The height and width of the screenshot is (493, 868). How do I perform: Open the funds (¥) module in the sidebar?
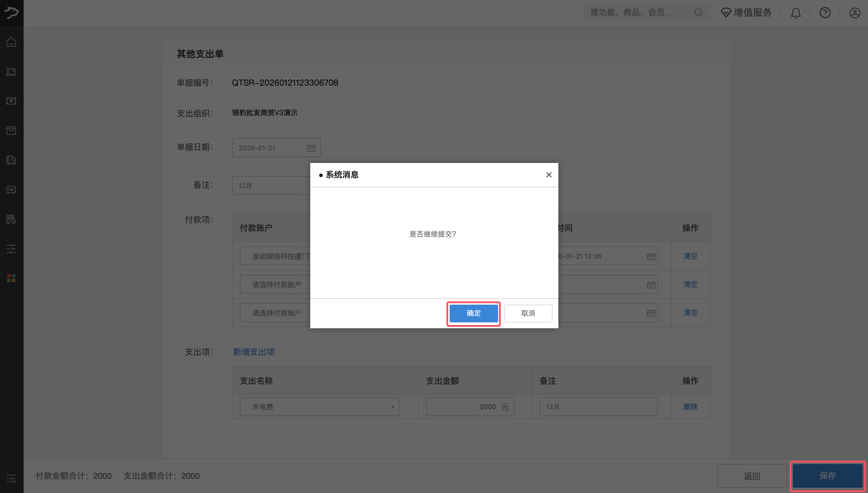click(11, 101)
